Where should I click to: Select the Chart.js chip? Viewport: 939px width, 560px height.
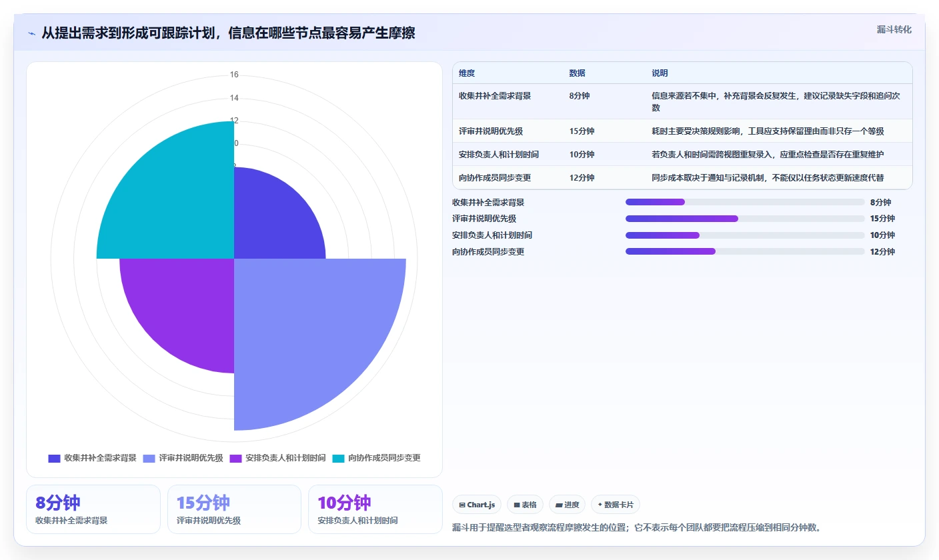coord(477,505)
